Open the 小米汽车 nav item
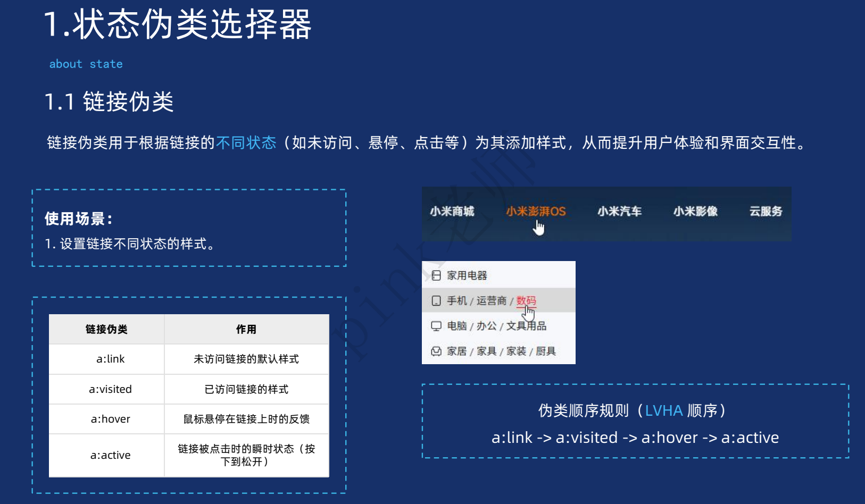Image resolution: width=865 pixels, height=504 pixels. [619, 212]
